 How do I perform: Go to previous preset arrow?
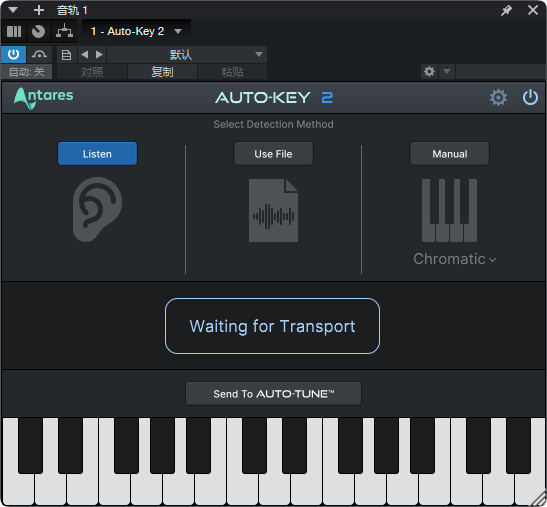tap(84, 54)
